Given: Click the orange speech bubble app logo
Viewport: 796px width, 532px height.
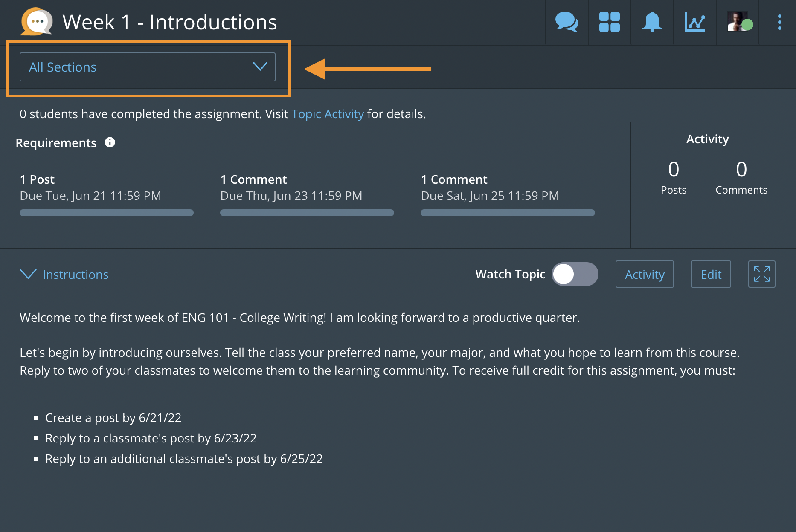Looking at the screenshot, I should click(x=37, y=22).
